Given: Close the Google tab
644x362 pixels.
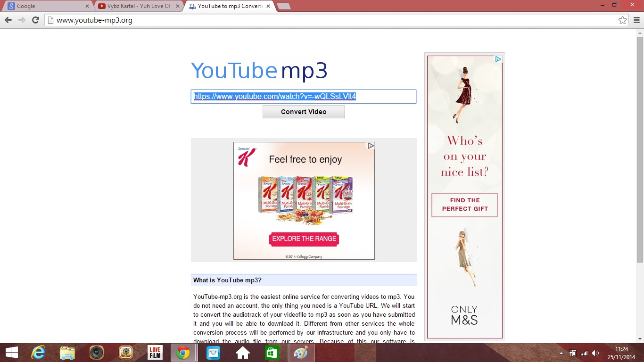Looking at the screenshot, I should click(x=87, y=6).
